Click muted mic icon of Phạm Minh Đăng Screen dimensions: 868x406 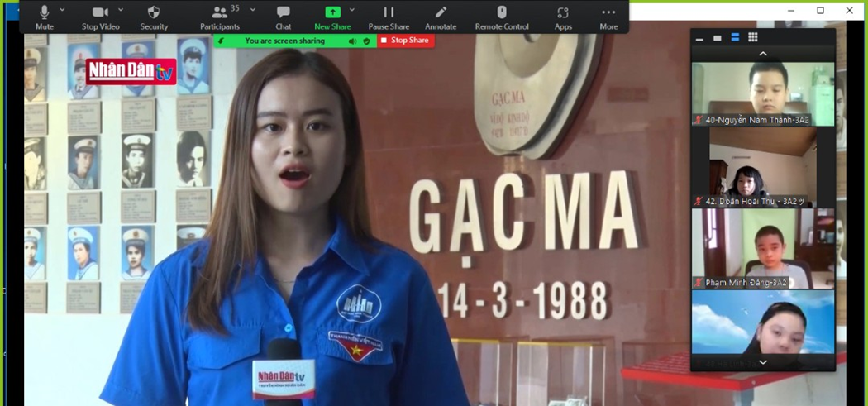(699, 283)
